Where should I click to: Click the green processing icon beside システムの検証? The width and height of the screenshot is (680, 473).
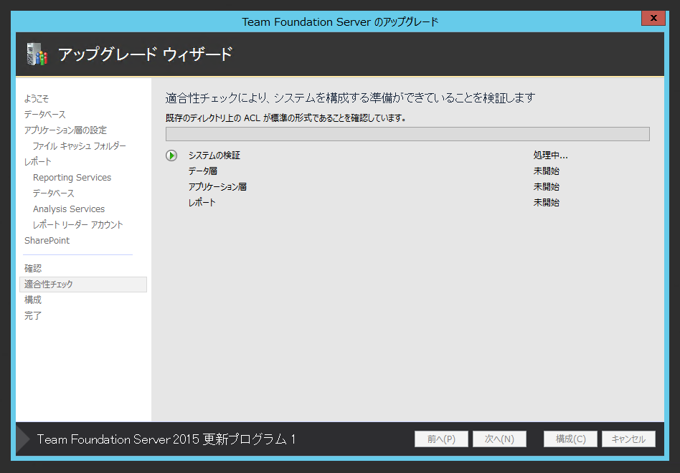pos(171,155)
